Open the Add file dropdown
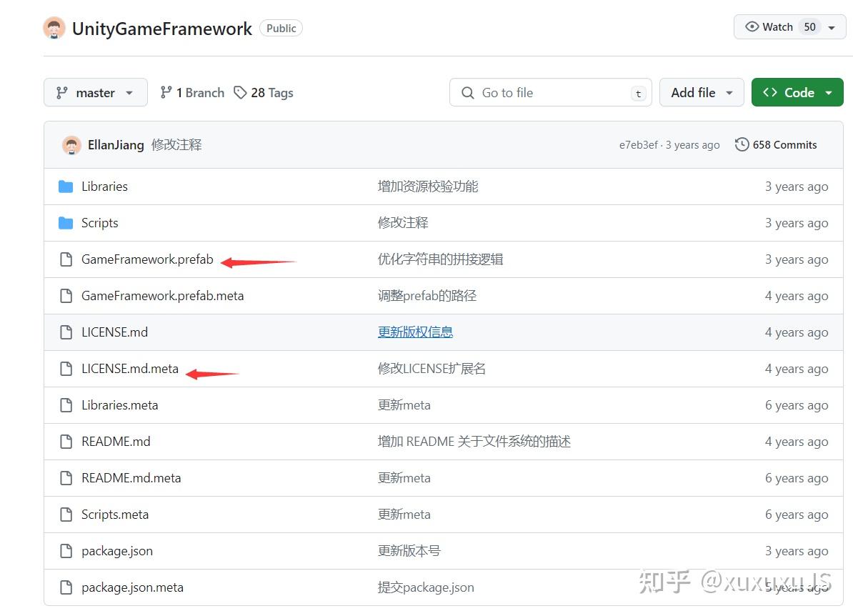 point(701,92)
